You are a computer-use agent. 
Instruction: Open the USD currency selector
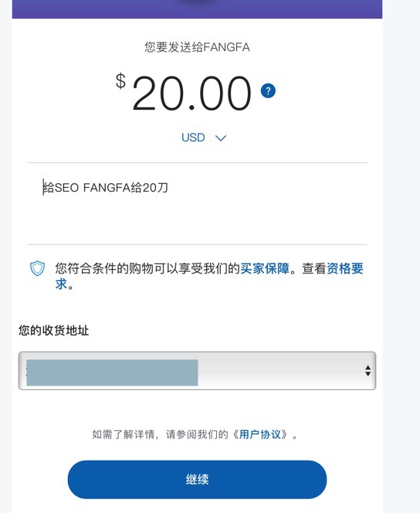coord(203,138)
